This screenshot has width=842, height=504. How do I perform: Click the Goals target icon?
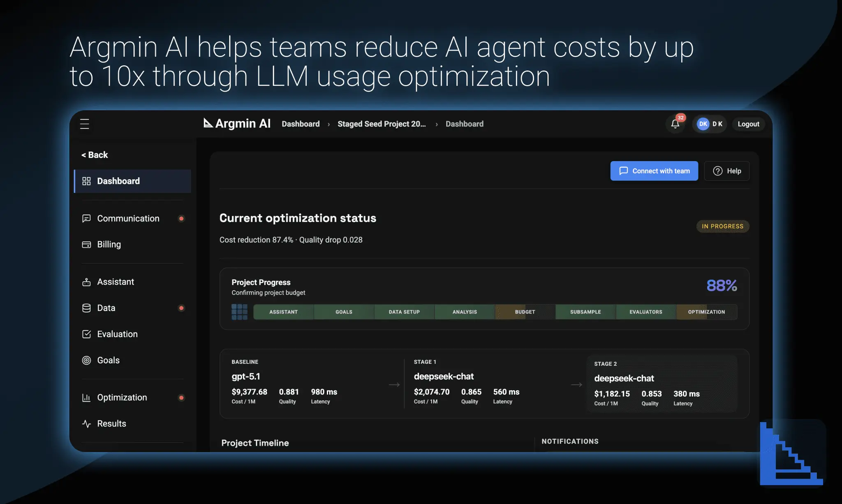point(86,360)
